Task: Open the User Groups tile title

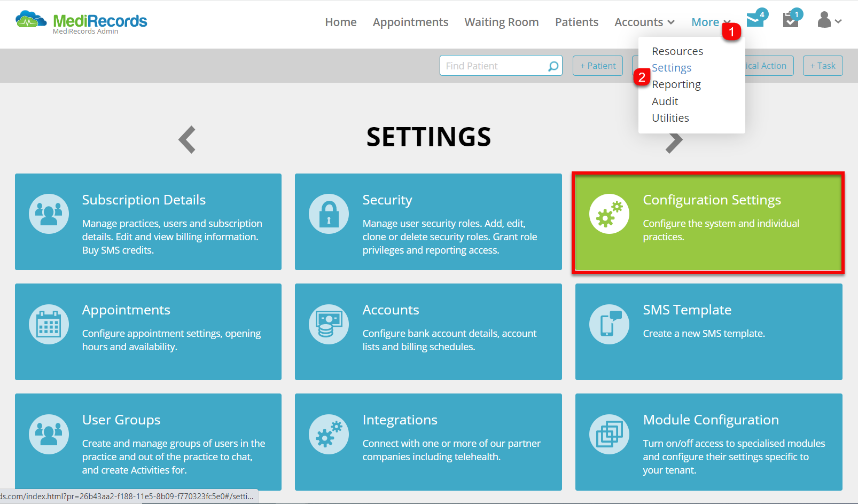Action: (121, 420)
